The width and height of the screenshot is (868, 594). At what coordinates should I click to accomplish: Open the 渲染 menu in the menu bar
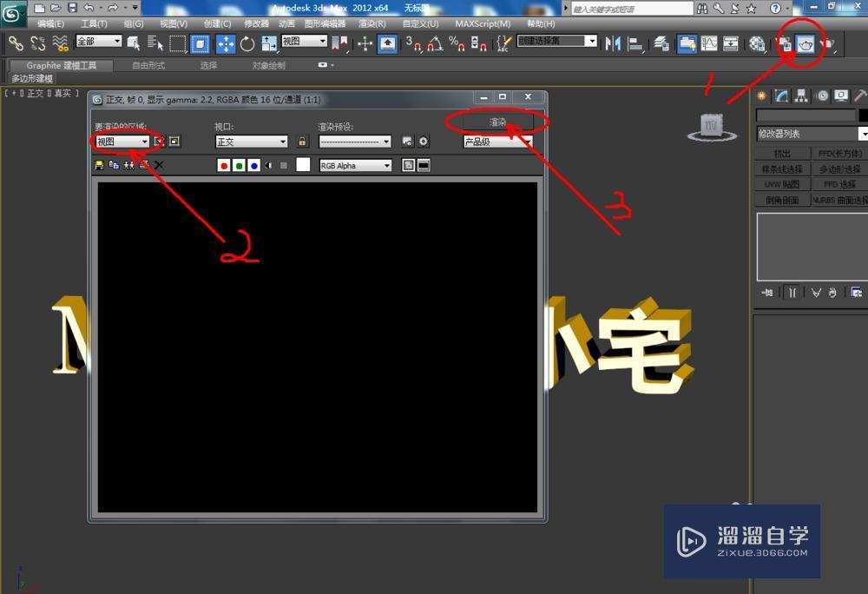click(369, 23)
